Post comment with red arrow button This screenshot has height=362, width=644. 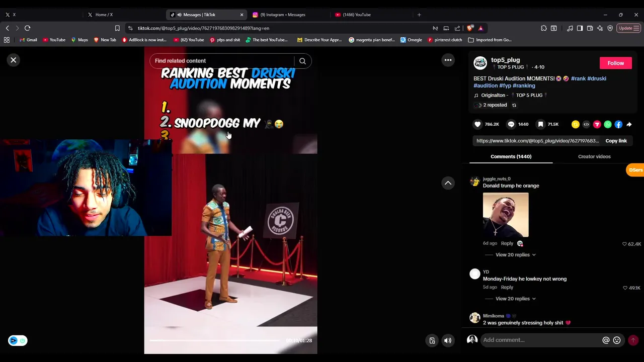click(x=633, y=340)
